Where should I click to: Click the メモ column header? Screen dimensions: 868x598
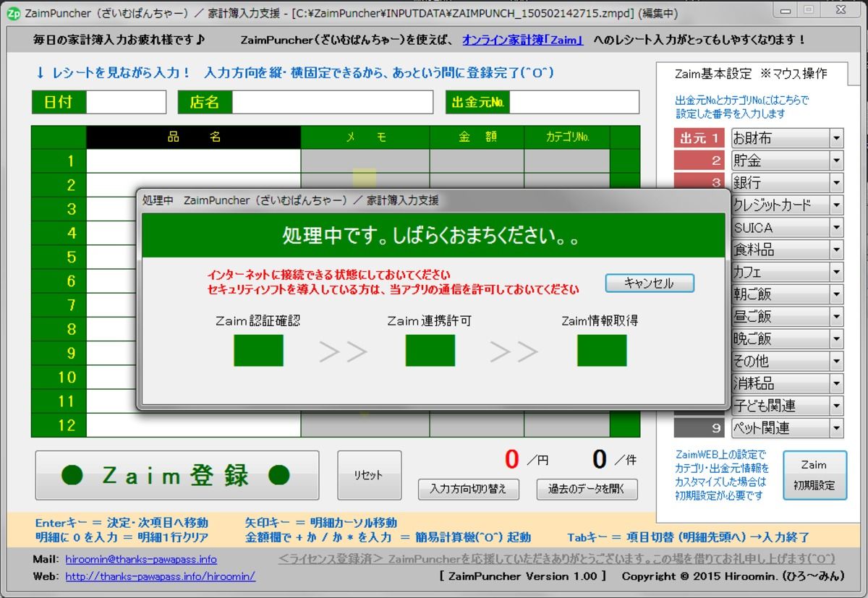pos(365,137)
